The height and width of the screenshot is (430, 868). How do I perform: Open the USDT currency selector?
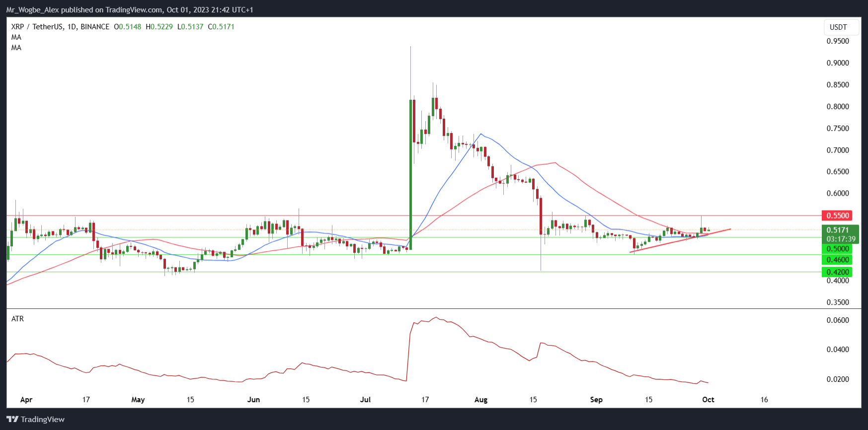click(838, 27)
